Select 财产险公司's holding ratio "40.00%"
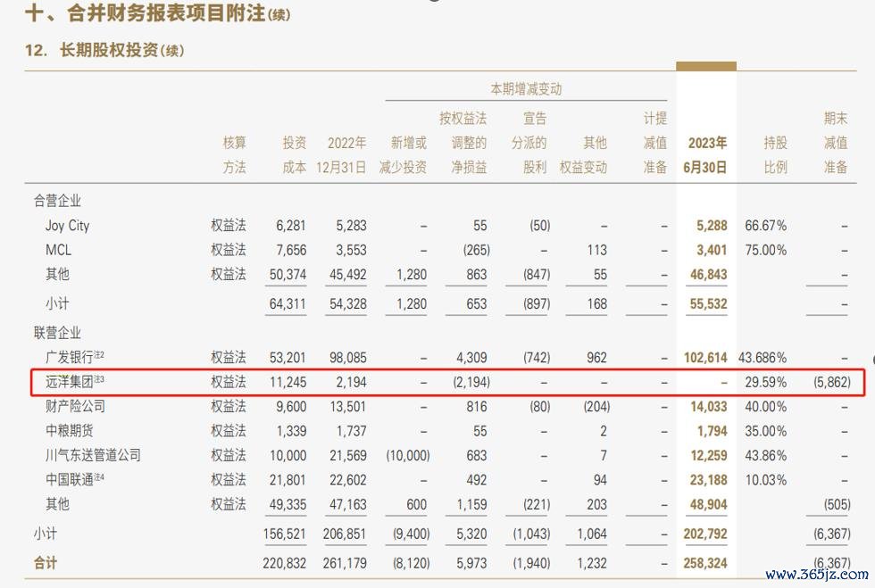The image size is (875, 588). click(766, 407)
